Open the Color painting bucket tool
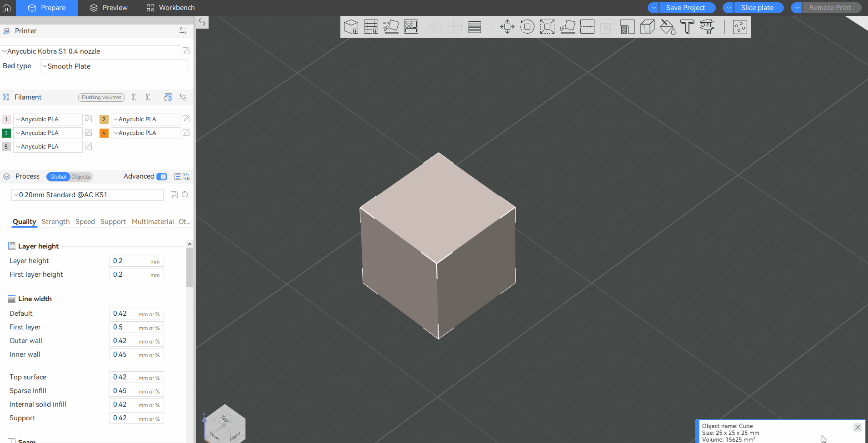 click(667, 27)
